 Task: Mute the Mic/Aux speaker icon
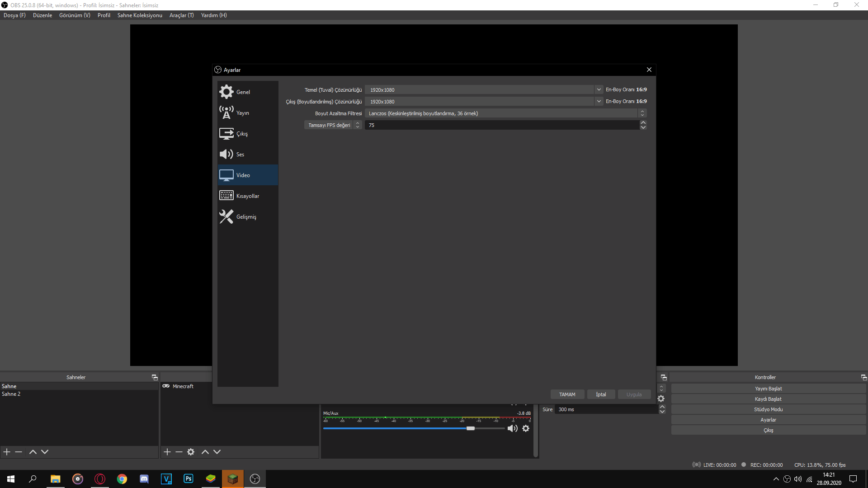[x=512, y=428]
